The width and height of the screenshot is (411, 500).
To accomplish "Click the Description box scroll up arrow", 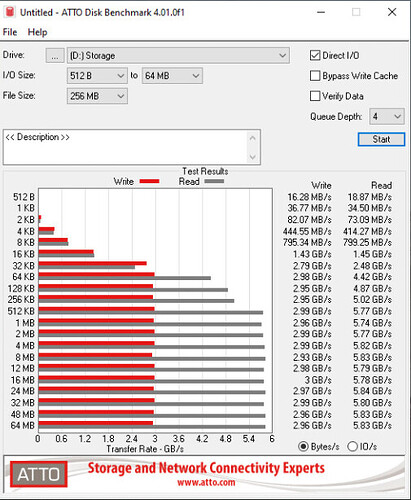I will [253, 138].
